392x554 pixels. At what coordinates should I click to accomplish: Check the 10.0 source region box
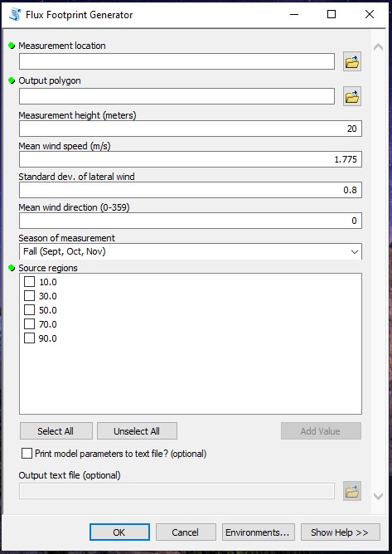click(29, 282)
